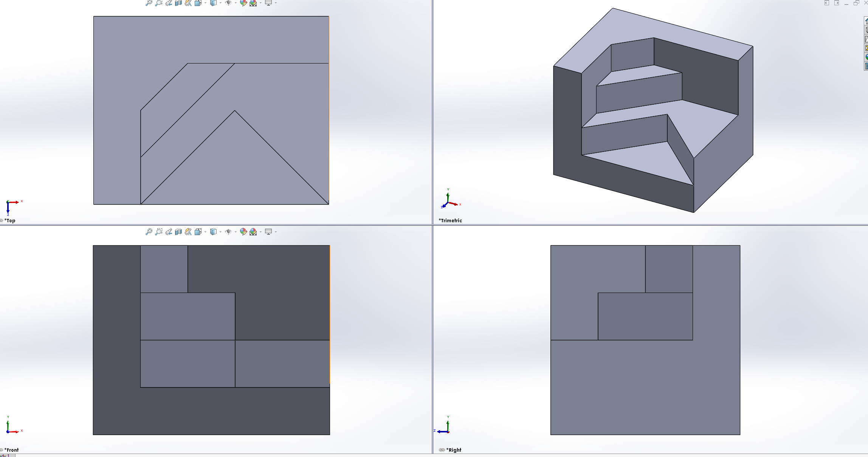
Task: Open Appearances sphere tab in task pane
Action: click(866, 57)
